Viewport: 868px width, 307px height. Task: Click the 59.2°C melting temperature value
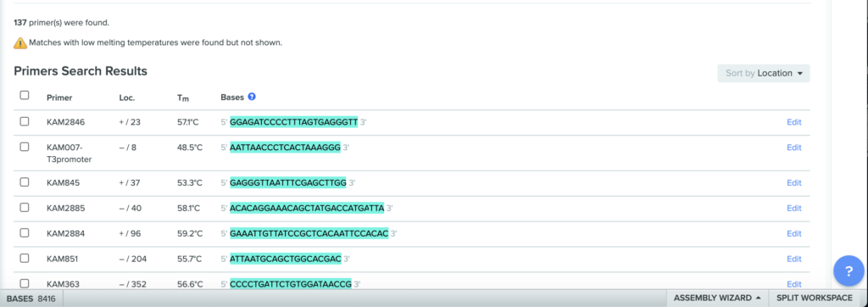[190, 234]
